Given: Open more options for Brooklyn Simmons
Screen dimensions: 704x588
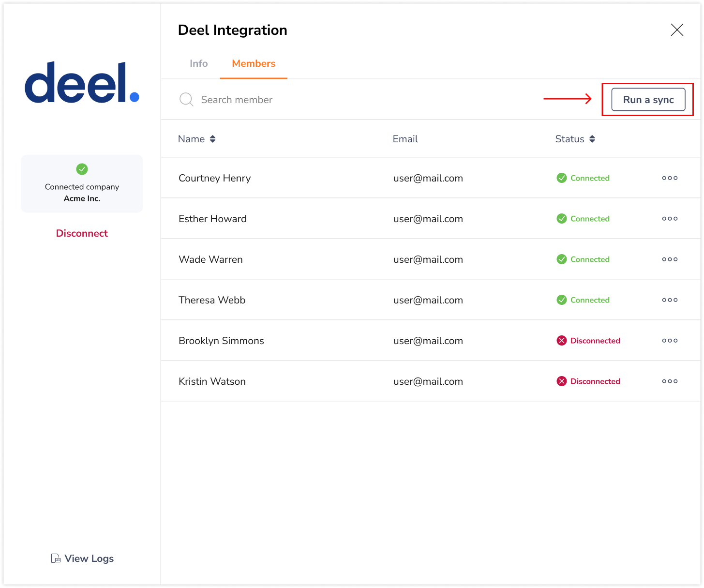Looking at the screenshot, I should point(670,340).
